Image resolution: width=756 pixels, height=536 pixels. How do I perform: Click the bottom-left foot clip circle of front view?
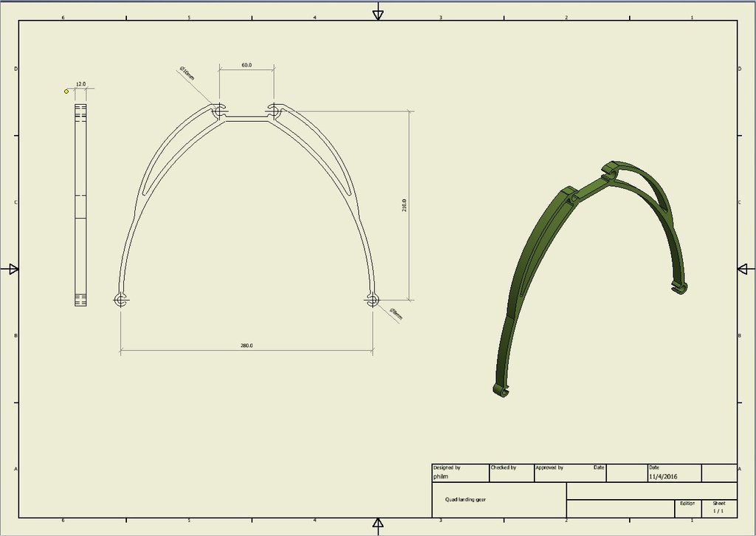pos(120,300)
